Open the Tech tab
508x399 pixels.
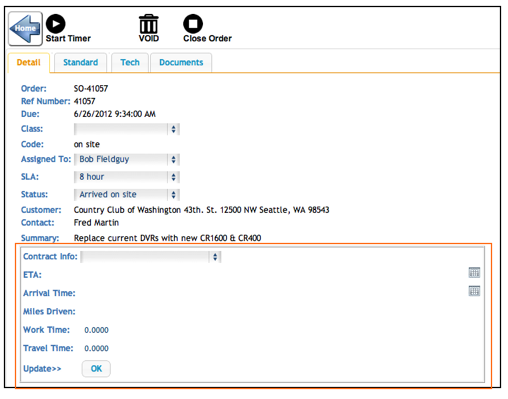pyautogui.click(x=130, y=63)
